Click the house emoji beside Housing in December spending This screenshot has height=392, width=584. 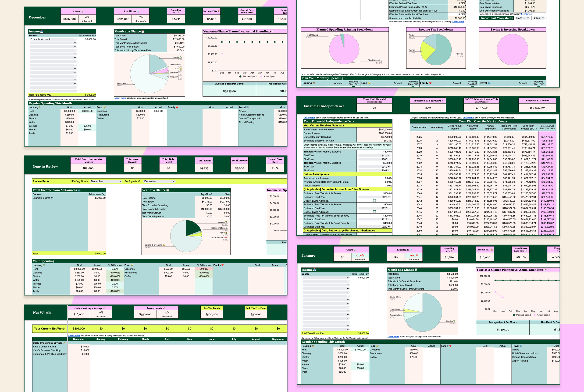coord(40,108)
